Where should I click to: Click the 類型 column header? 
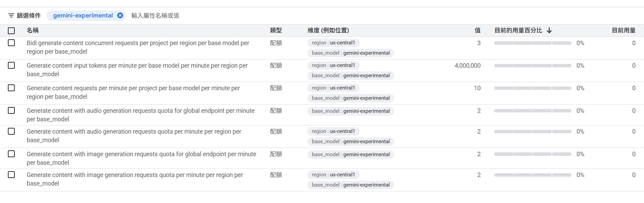(x=276, y=30)
